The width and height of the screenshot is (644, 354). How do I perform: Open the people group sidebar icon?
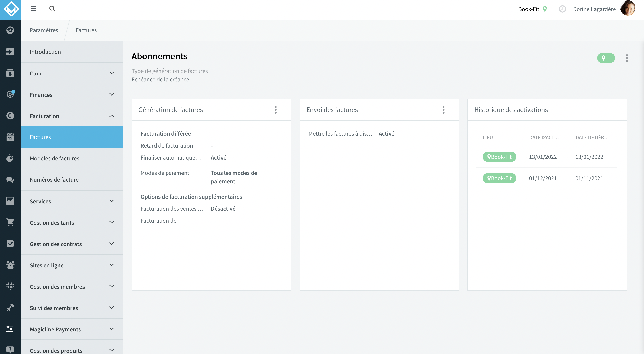(10, 265)
